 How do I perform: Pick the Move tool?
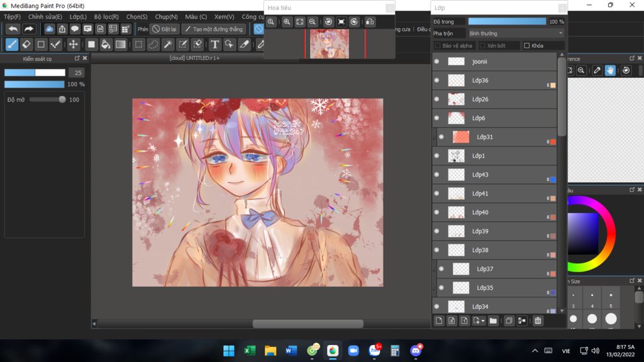[x=74, y=45]
